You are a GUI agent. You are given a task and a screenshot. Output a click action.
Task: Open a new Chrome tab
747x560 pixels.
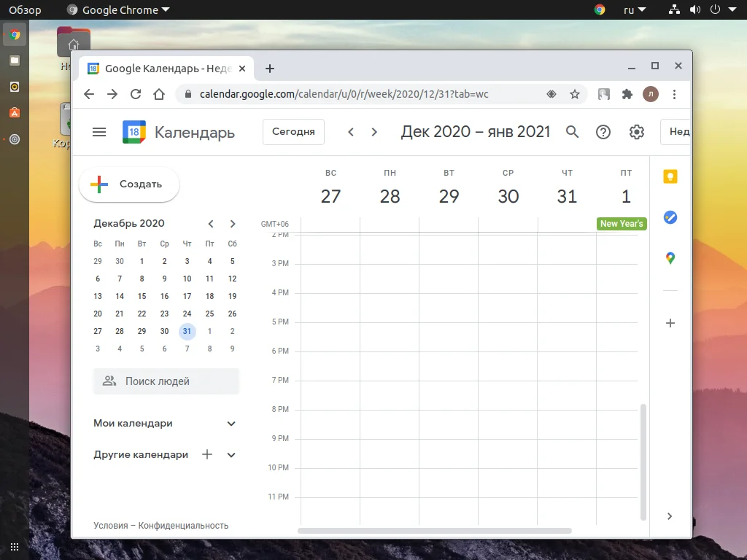[270, 69]
